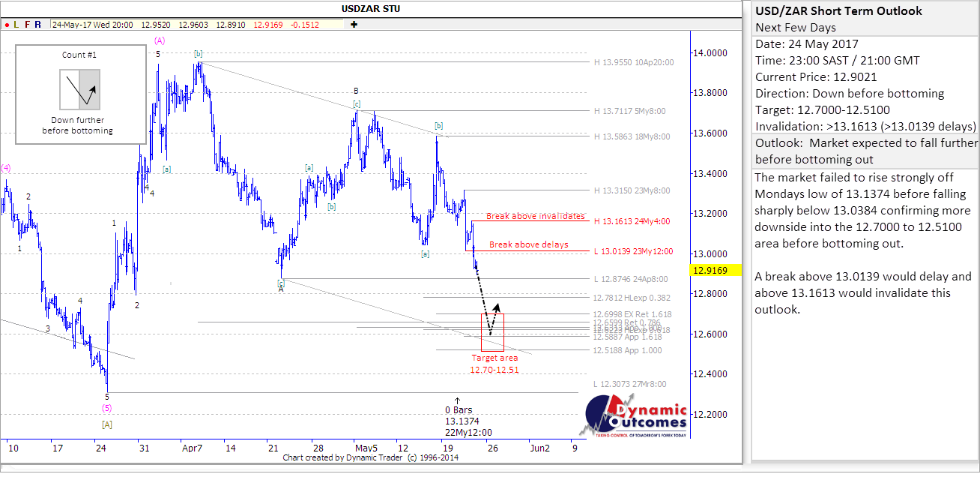980x483 pixels.
Task: Click the L 12.8746 24Ap8:00 level label
Action: [x=629, y=279]
